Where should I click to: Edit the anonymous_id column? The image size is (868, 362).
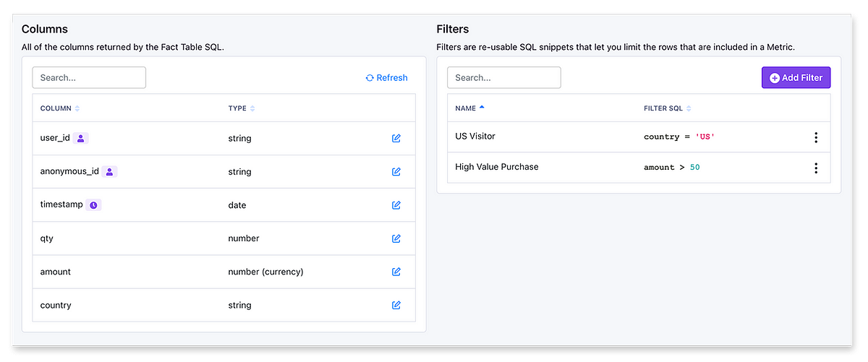pyautogui.click(x=396, y=172)
